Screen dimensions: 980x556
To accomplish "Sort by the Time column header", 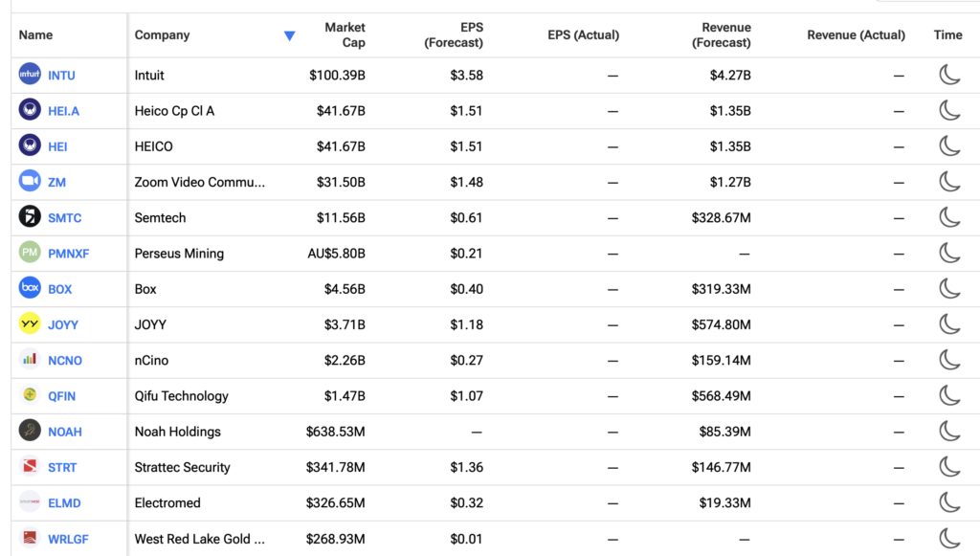I will (948, 35).
